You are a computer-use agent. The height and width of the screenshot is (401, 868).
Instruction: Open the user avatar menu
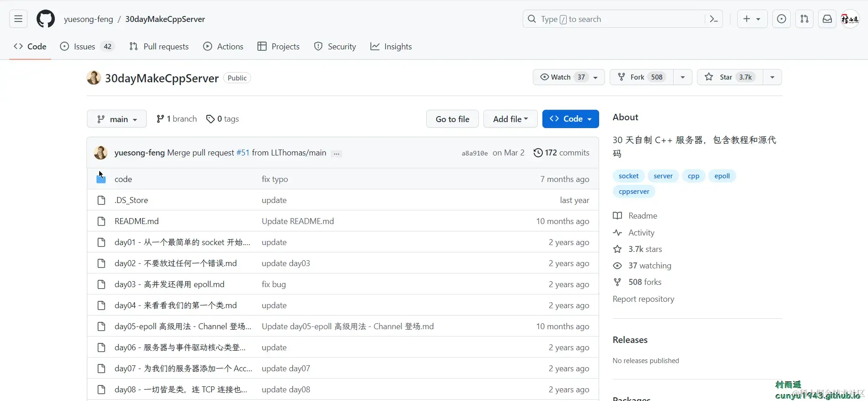click(851, 19)
